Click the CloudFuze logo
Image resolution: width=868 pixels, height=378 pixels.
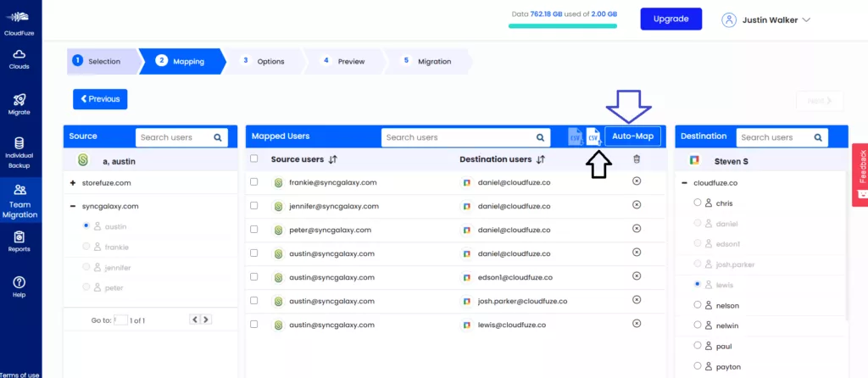20,23
